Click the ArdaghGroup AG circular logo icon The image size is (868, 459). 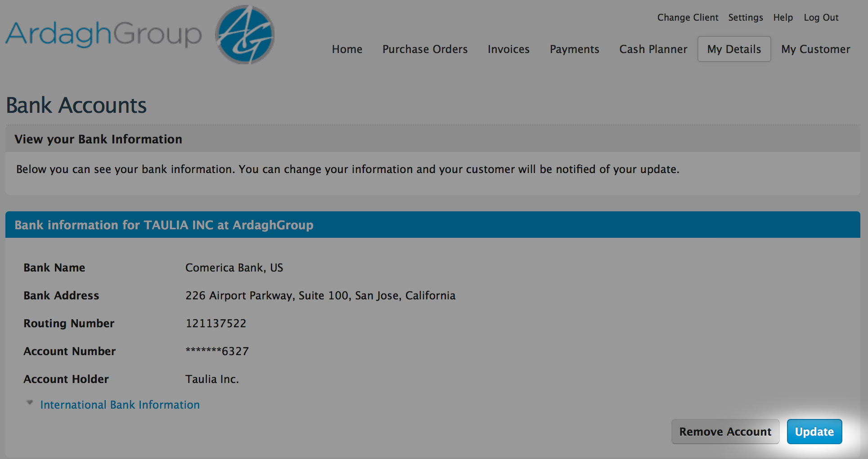click(245, 35)
